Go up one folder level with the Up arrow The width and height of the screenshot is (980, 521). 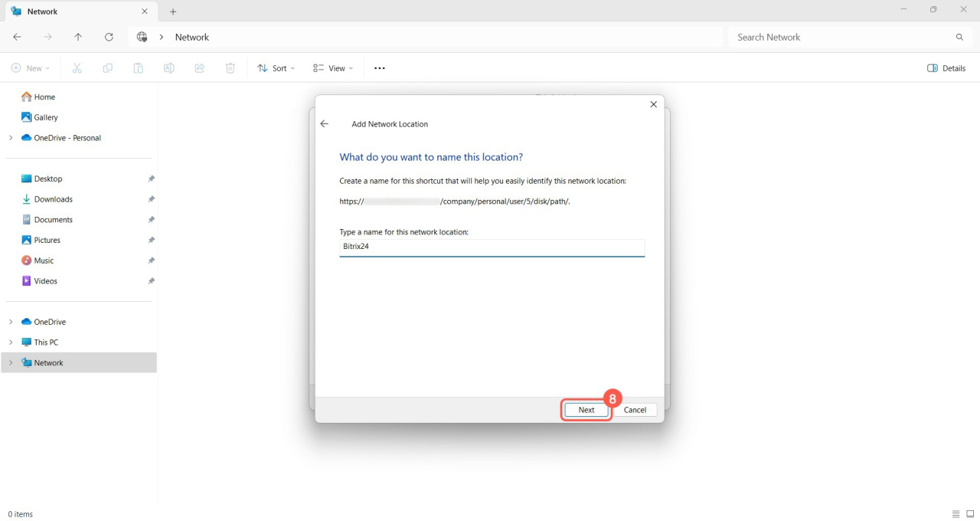tap(78, 37)
